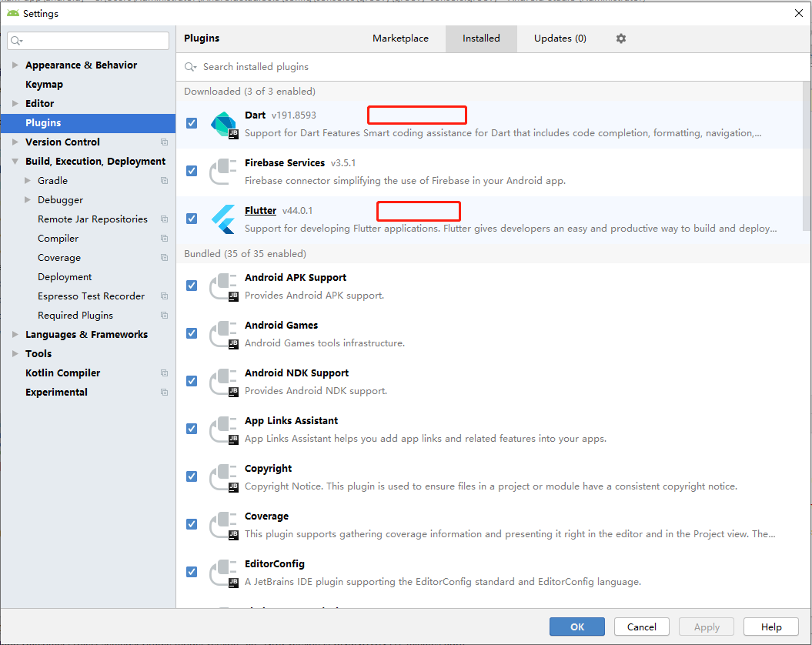Screen dimensions: 812x645
Task: Open the Flutter plugin name link
Action: [260, 210]
